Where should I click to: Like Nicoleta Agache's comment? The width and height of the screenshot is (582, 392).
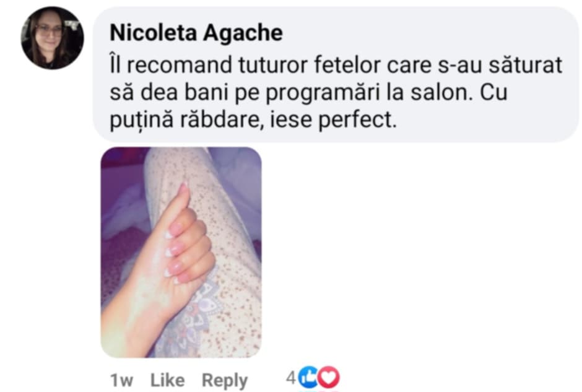pos(167,380)
